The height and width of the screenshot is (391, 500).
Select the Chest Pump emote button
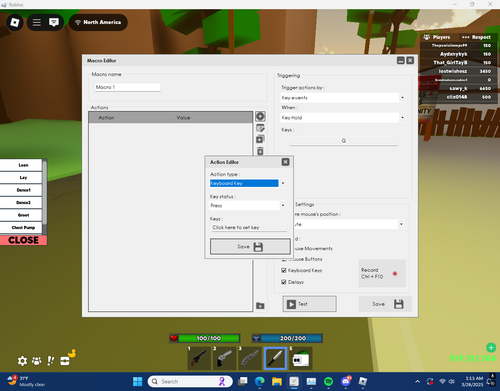(21, 228)
